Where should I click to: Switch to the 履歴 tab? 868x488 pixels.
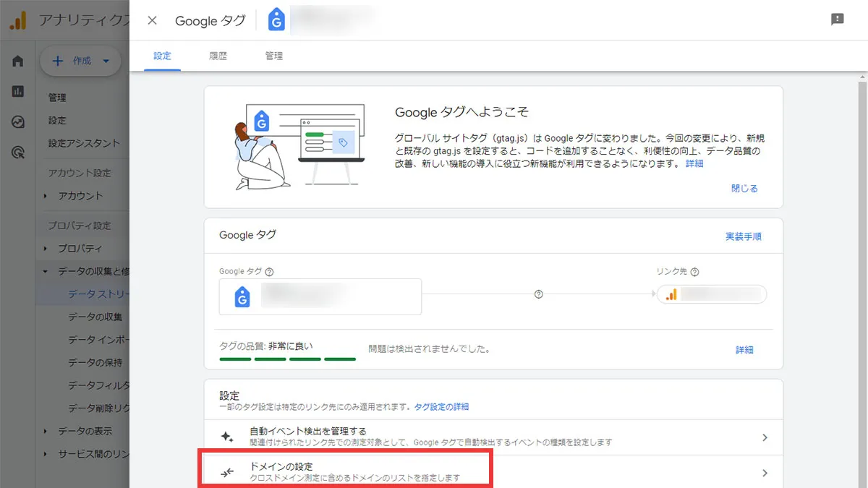(x=218, y=56)
